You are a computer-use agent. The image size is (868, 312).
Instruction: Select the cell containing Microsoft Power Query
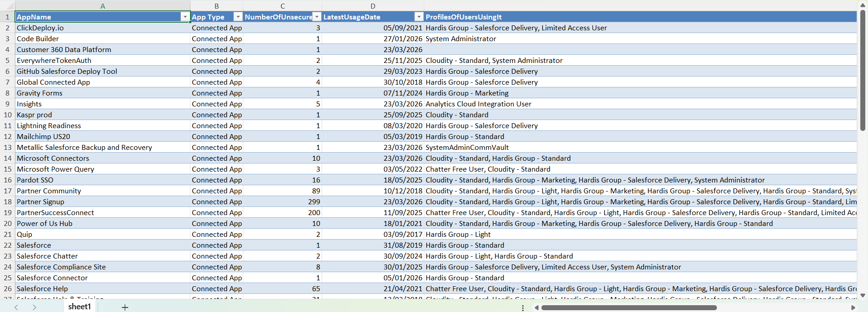point(56,169)
